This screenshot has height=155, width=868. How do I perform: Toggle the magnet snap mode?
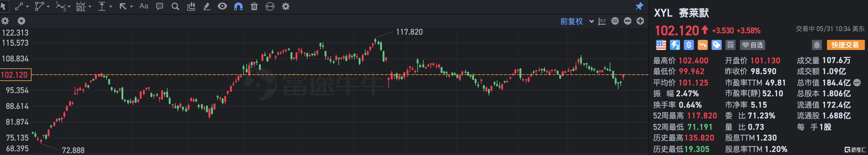coord(238,6)
